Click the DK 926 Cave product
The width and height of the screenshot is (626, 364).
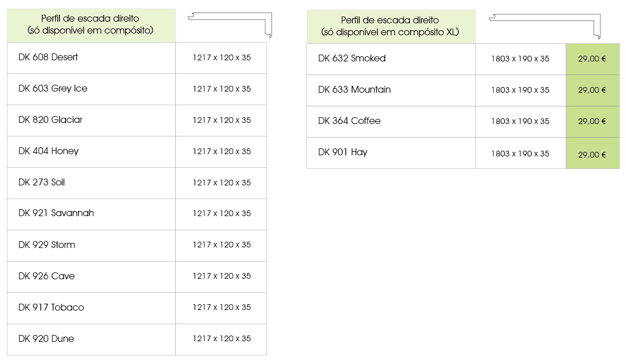(x=46, y=276)
